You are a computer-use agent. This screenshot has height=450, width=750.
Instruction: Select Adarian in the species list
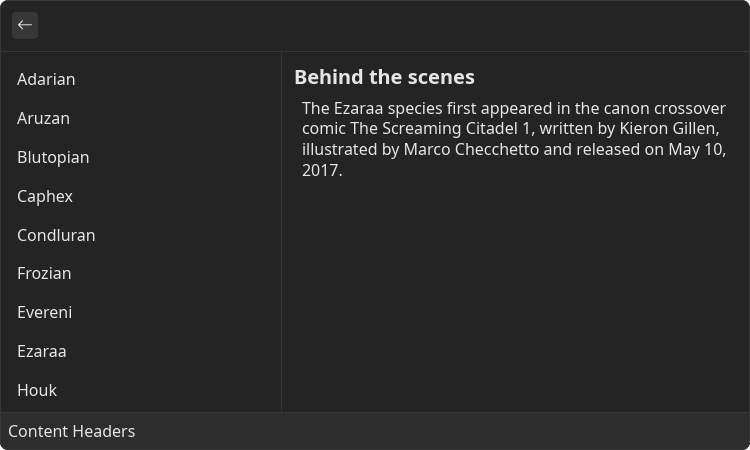141,79
